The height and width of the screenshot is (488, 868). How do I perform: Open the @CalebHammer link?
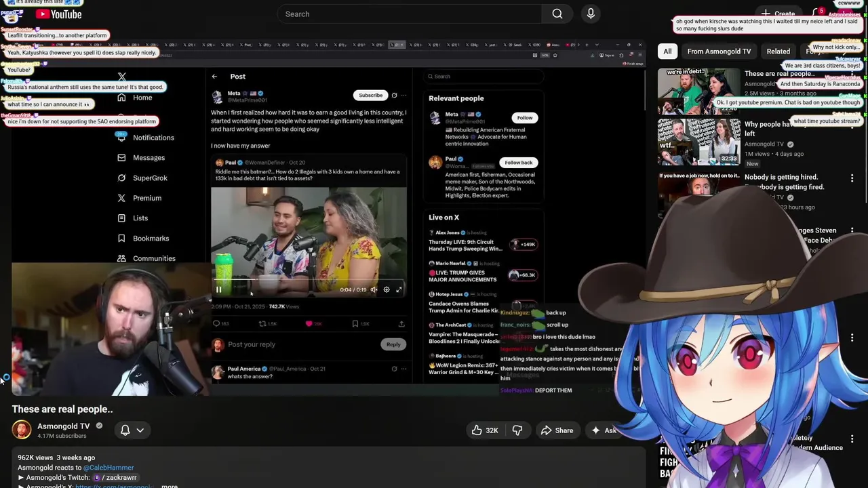[x=108, y=468]
